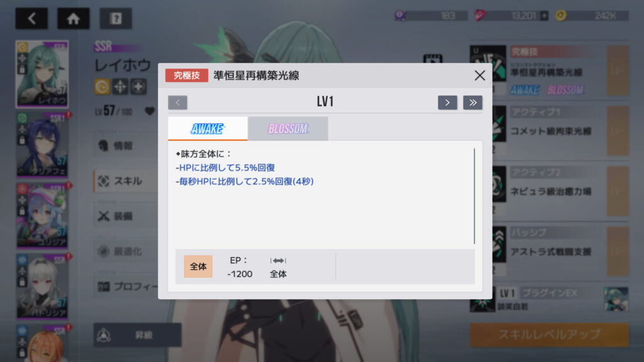644x362 pixels.
Task: Open the help question mark icon
Action: coord(116,18)
